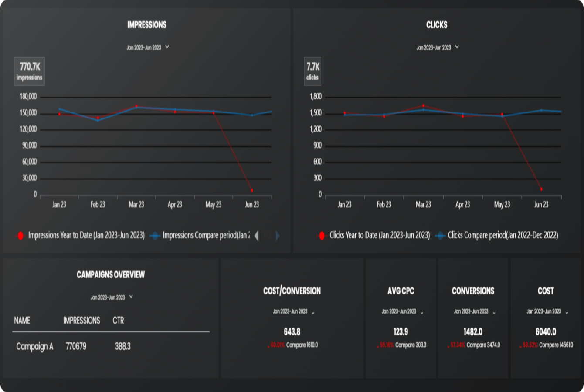This screenshot has width=584, height=392.
Task: Click the COST card title
Action: [546, 291]
